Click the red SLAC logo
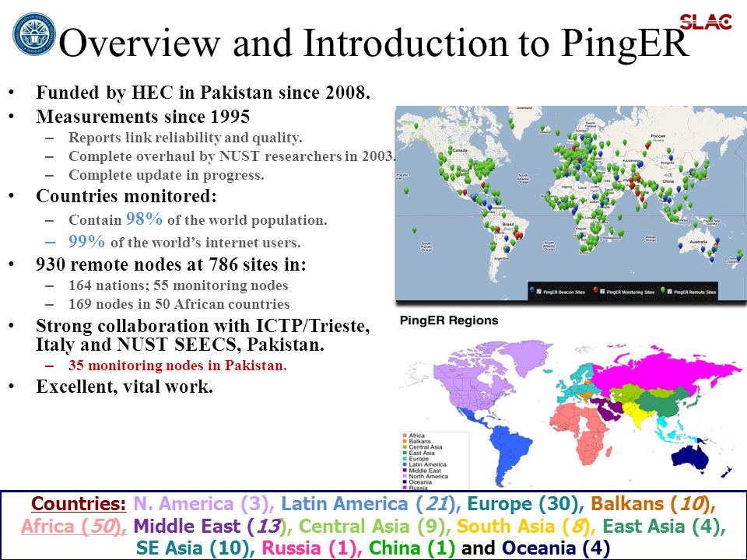The image size is (747, 560). pos(706,22)
